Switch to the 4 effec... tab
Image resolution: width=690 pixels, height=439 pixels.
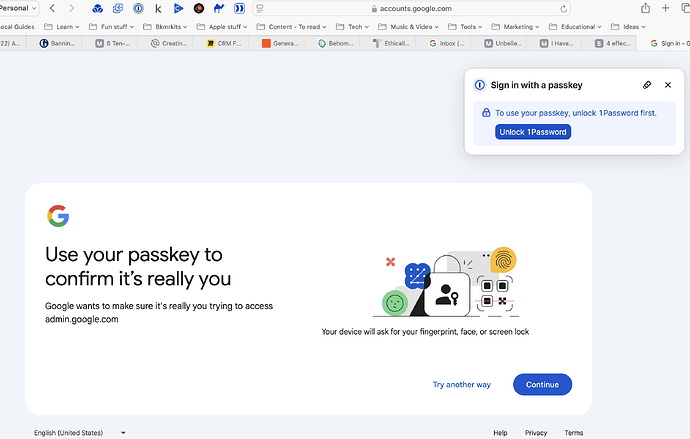[x=609, y=43]
